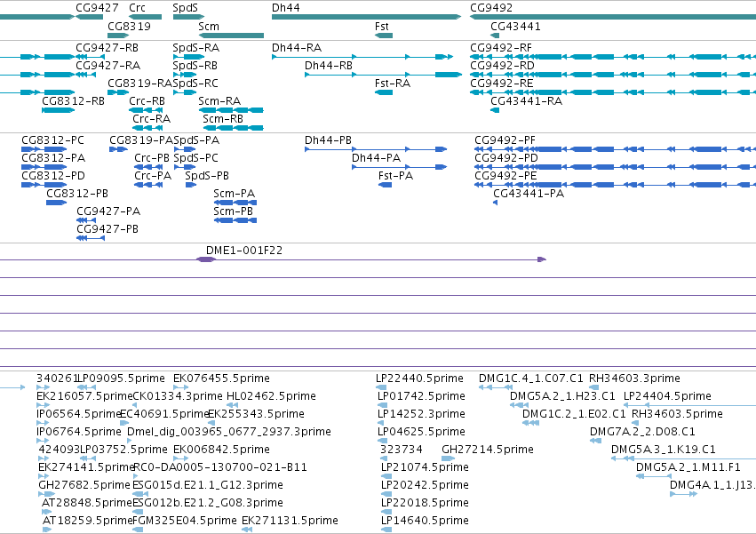The height and width of the screenshot is (534, 756).
Task: Select the Crc gene label
Action: coord(137,8)
